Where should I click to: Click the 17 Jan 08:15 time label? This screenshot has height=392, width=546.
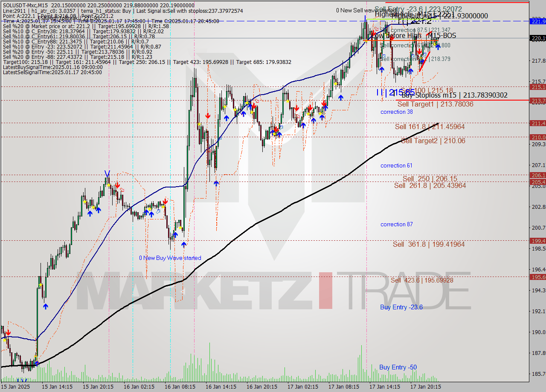point(344,387)
